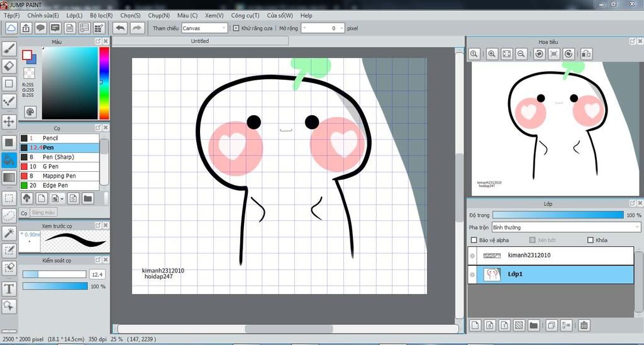Zoom in on the Navigator panel
The width and height of the screenshot is (644, 345).
coord(492,54)
